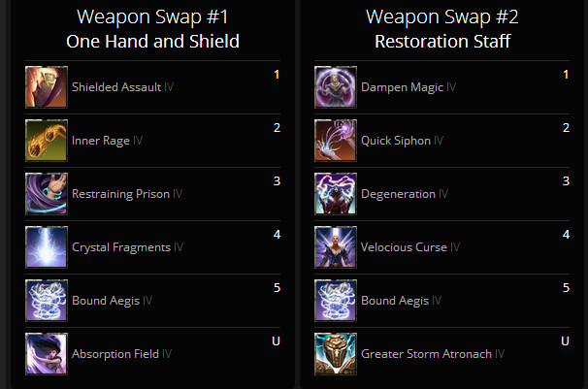Click the Velocious Curse IV text link
This screenshot has height=389, width=588.
(x=410, y=247)
